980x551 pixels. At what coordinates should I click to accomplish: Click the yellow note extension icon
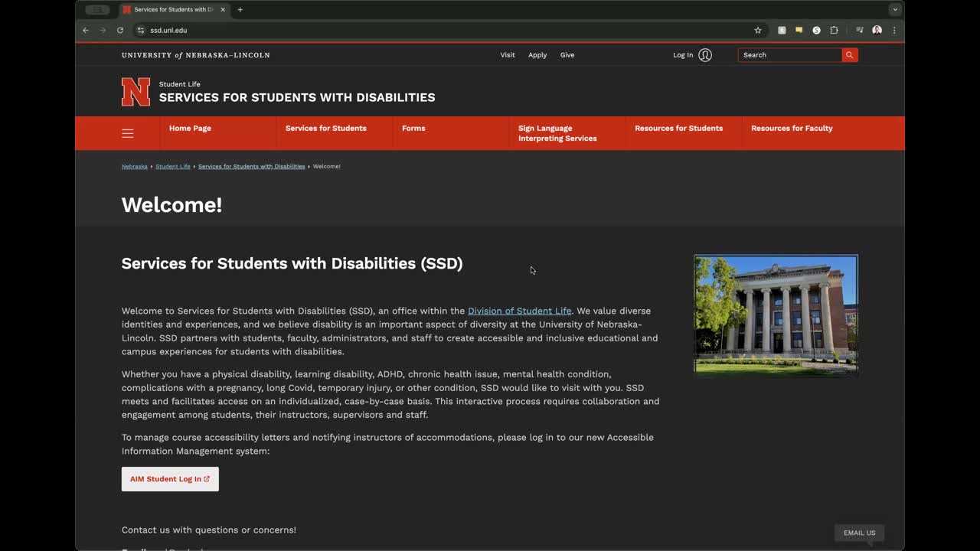pyautogui.click(x=799, y=31)
